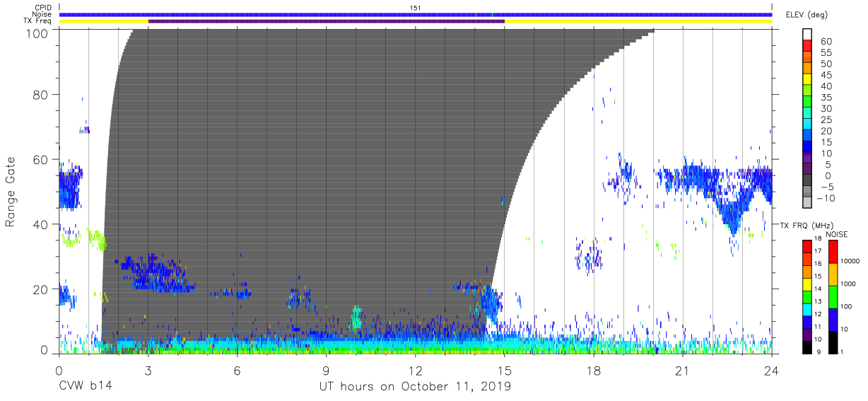
Task: Click the cyan 12-13 MHz frequency band
Action: coord(807,308)
